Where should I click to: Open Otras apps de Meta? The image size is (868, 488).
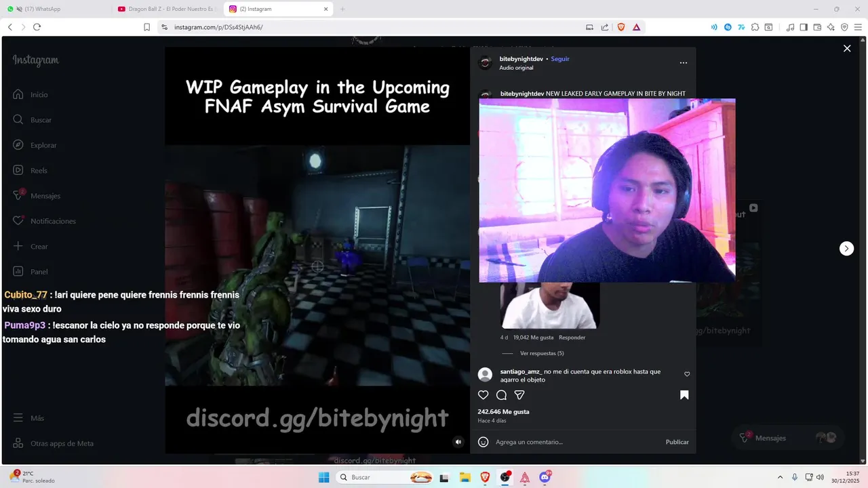(x=53, y=443)
